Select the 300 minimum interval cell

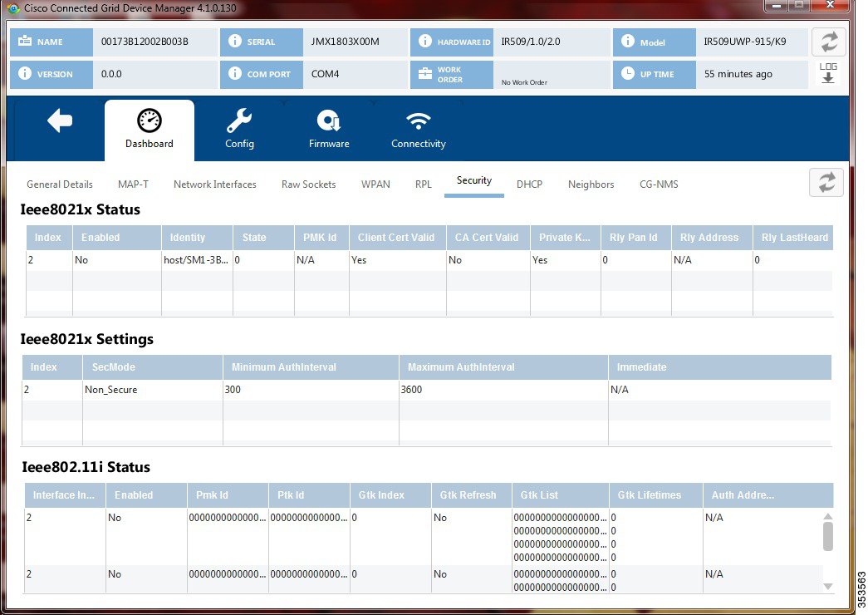click(311, 390)
